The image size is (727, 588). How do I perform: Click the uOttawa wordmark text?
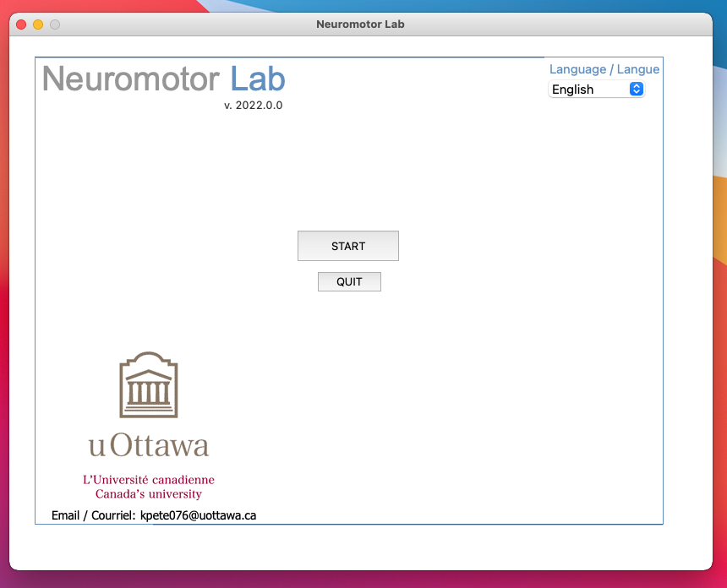click(149, 445)
